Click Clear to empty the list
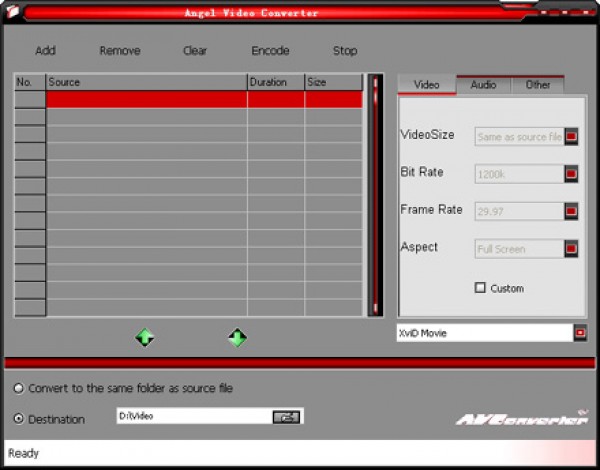This screenshot has width=600, height=470. (x=195, y=51)
